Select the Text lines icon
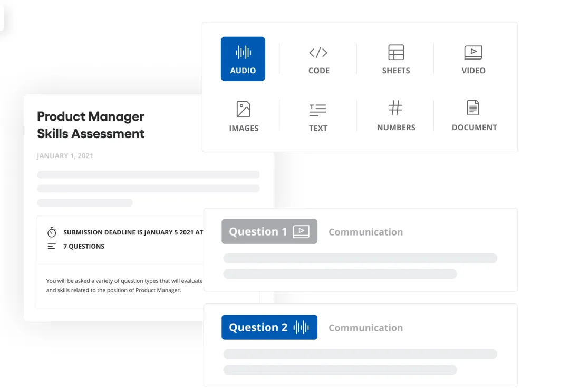This screenshot has width=580, height=392. (318, 110)
